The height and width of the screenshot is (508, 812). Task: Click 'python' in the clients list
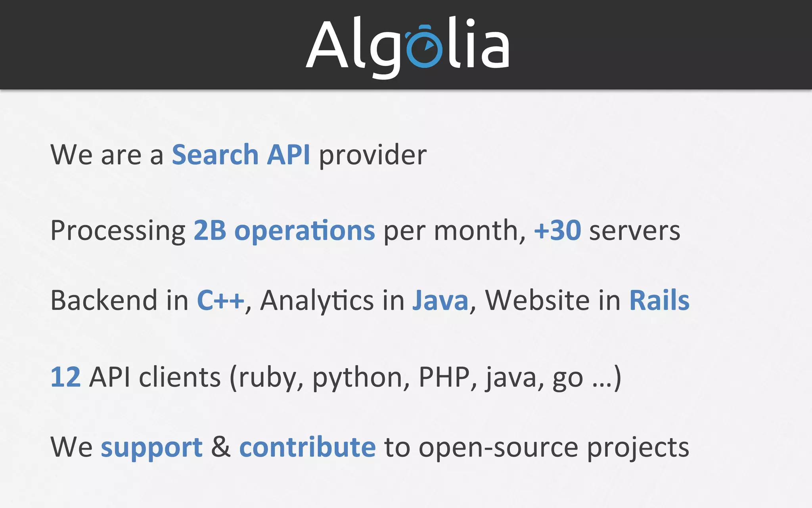coord(356,378)
